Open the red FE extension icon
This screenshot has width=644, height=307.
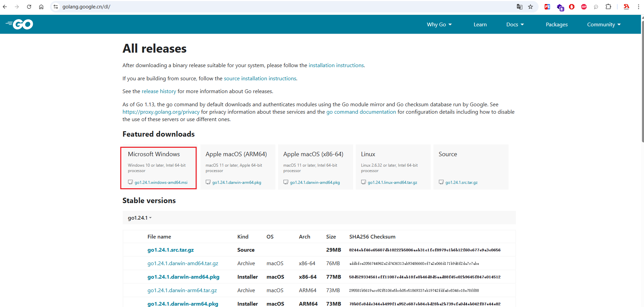pyautogui.click(x=547, y=7)
